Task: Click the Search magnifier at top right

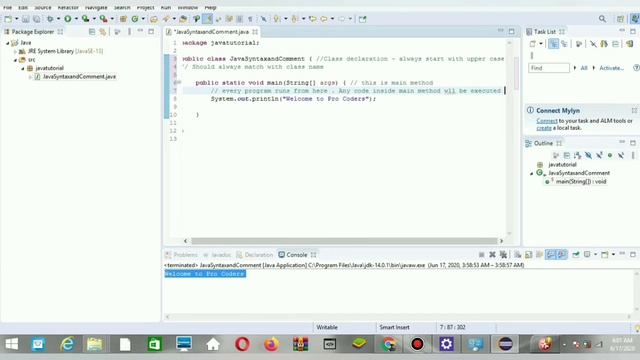Action: pyautogui.click(x=602, y=19)
